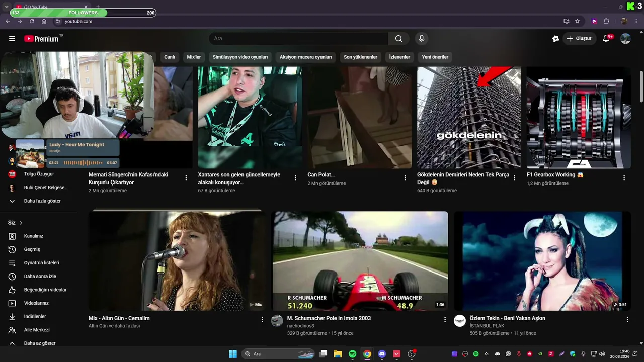Filter by Aksiyon-macera oyunları
The image size is (644, 362).
point(306,57)
